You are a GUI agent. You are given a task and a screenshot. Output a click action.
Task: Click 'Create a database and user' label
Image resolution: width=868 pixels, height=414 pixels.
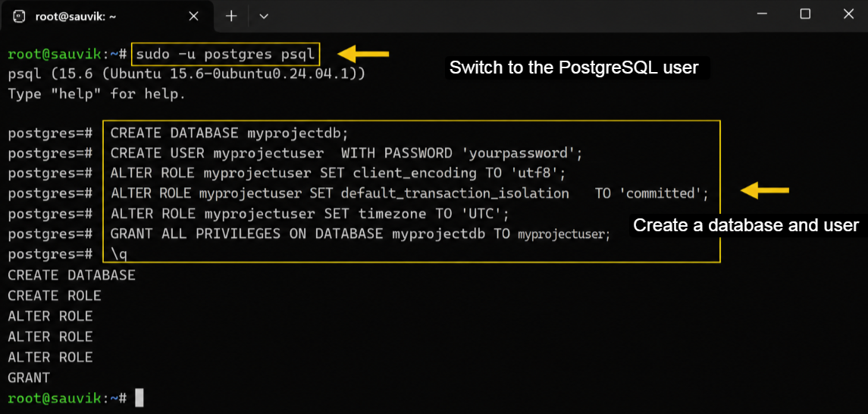point(746,225)
